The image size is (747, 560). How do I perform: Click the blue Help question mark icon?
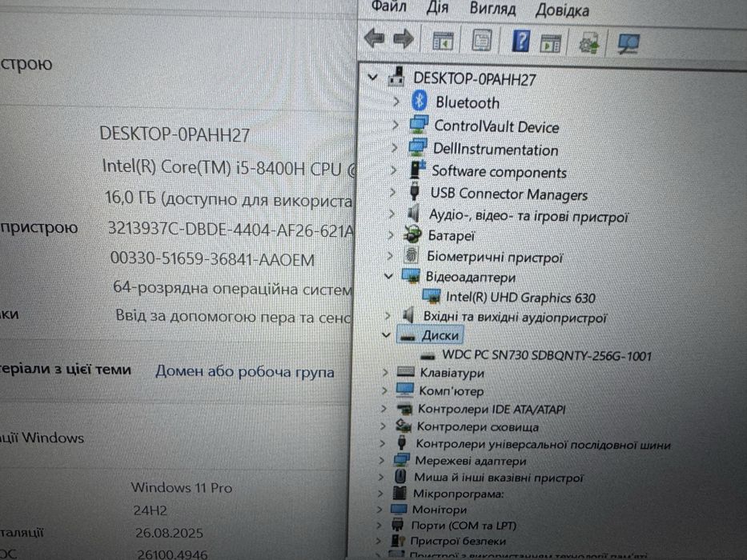tap(520, 41)
